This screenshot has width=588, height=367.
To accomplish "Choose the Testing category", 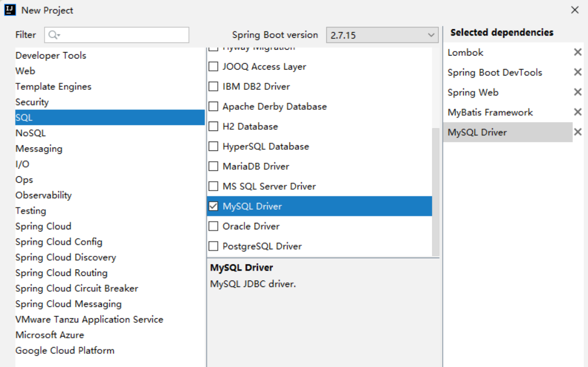I will pyautogui.click(x=110, y=211).
